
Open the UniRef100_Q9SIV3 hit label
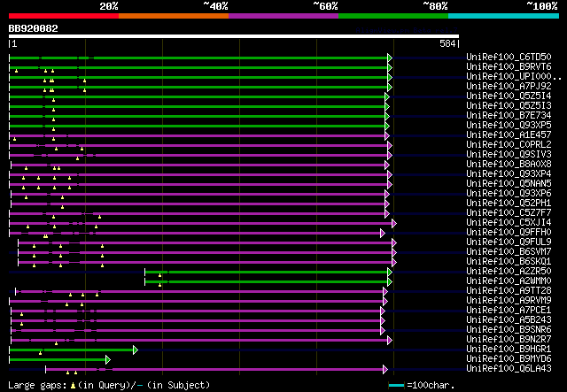509,155
